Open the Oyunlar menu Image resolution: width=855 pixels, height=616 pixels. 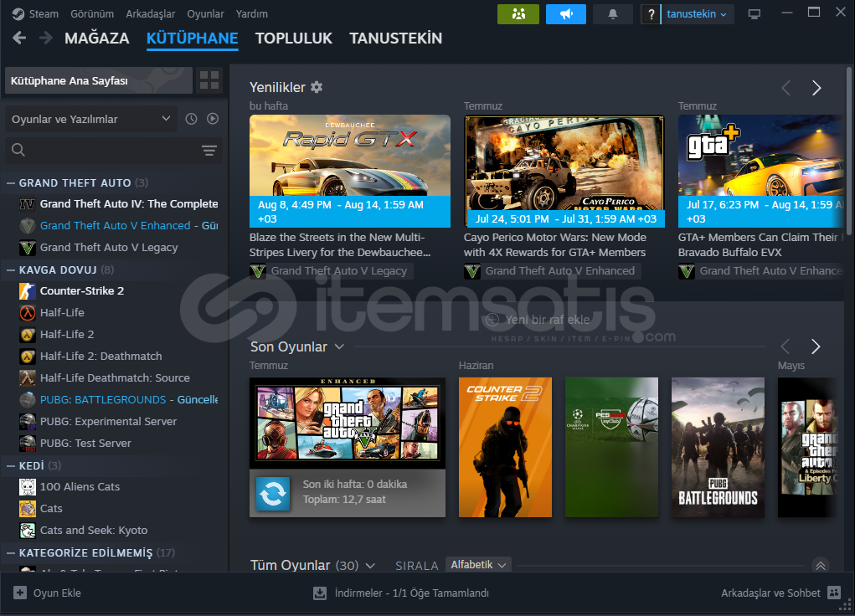click(x=205, y=13)
